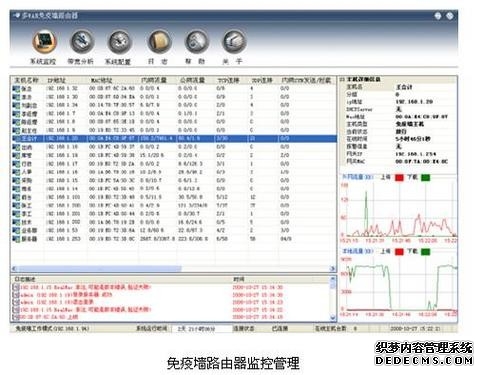Click the 已连接 connection status text
This screenshot has width=484, height=375.
[x=280, y=329]
